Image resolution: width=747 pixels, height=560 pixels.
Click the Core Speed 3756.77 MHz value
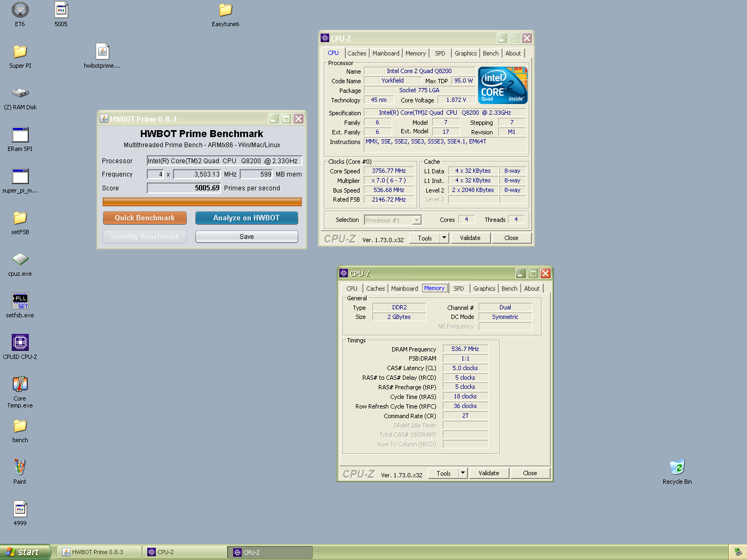coord(389,171)
